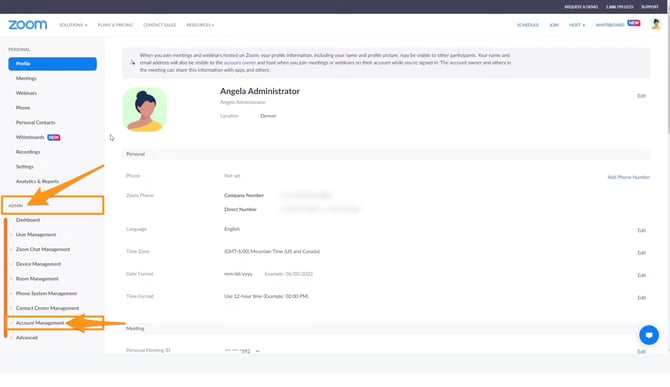The width and height of the screenshot is (670, 387).
Task: Click Join in the header
Action: pos(554,25)
